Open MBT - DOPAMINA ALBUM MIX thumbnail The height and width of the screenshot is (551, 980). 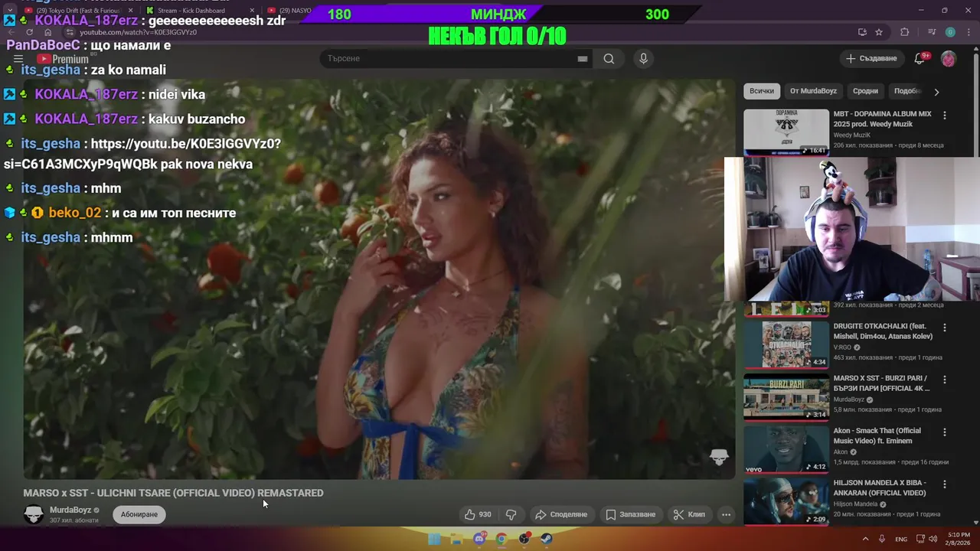pyautogui.click(x=786, y=132)
